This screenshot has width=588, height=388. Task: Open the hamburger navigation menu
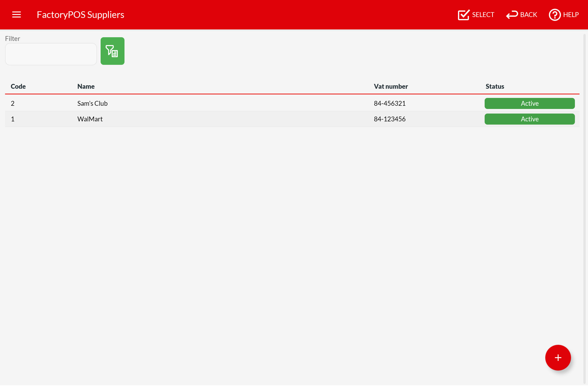[x=16, y=15]
